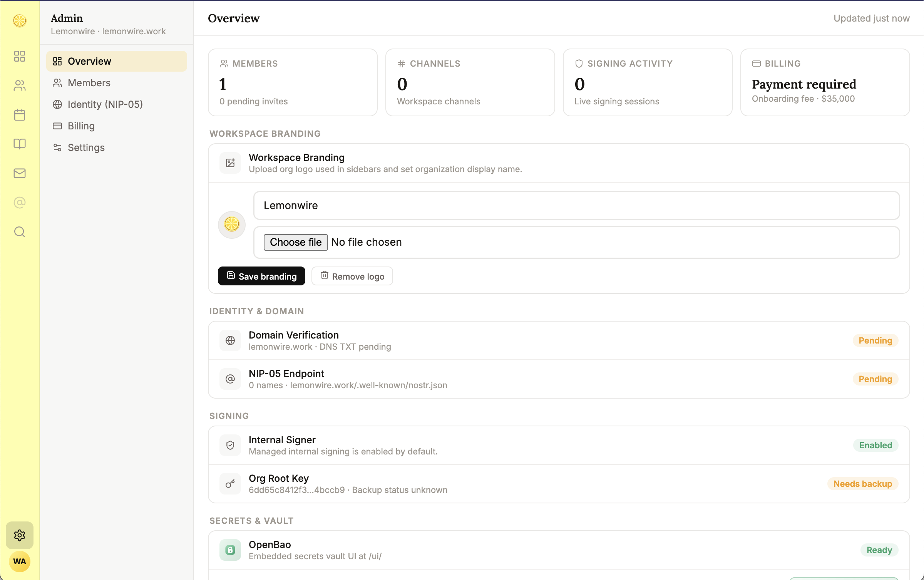Image resolution: width=924 pixels, height=580 pixels.
Task: Click the NIP-05 Endpoint at-sign icon
Action: pyautogui.click(x=230, y=379)
